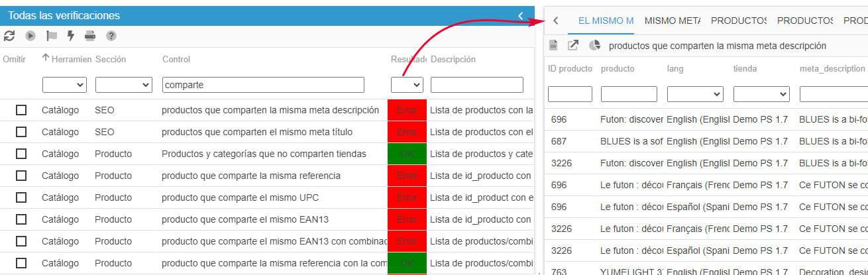Check the Omitir box for same UPC row
Viewport: 868px width, 275px height.
tap(21, 197)
